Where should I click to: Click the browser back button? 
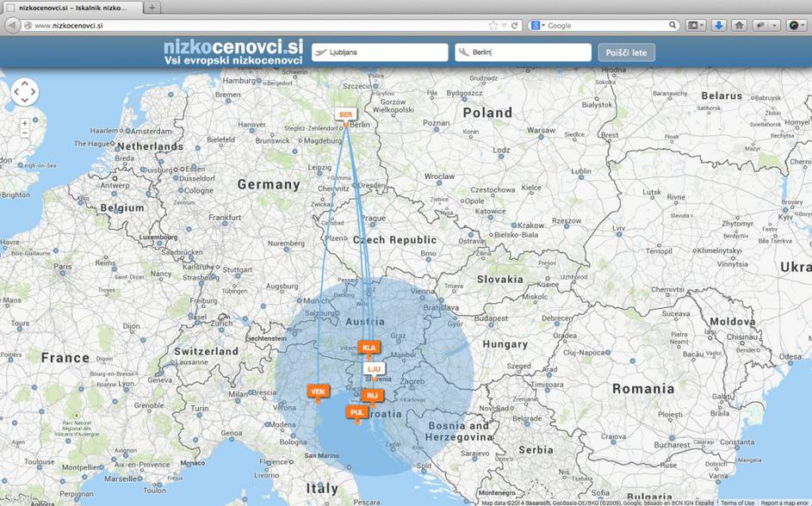(11, 26)
